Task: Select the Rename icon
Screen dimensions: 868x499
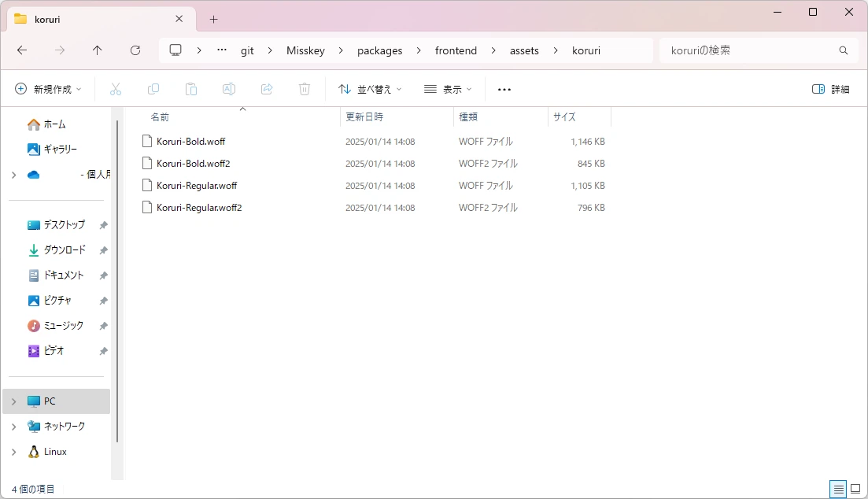Action: coord(229,89)
